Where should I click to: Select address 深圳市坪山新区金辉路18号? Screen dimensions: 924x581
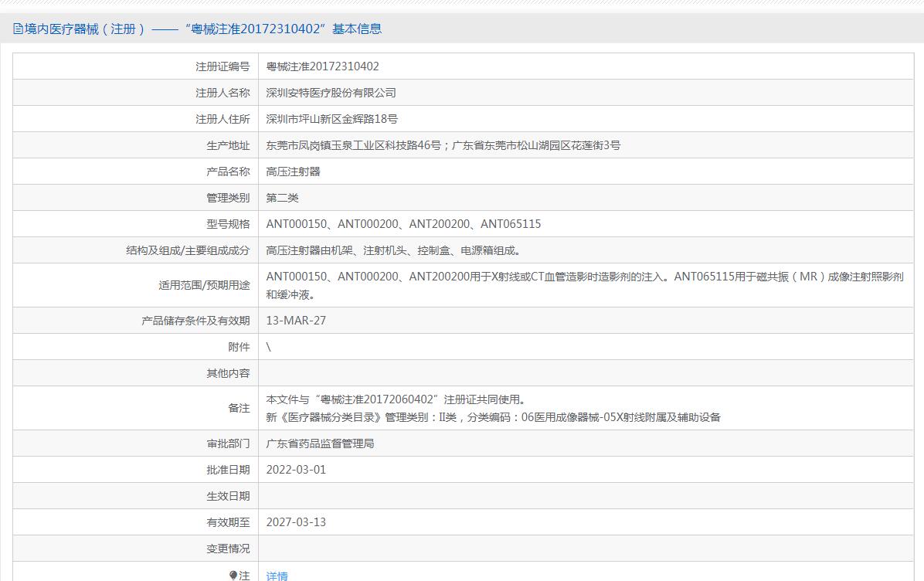click(331, 119)
